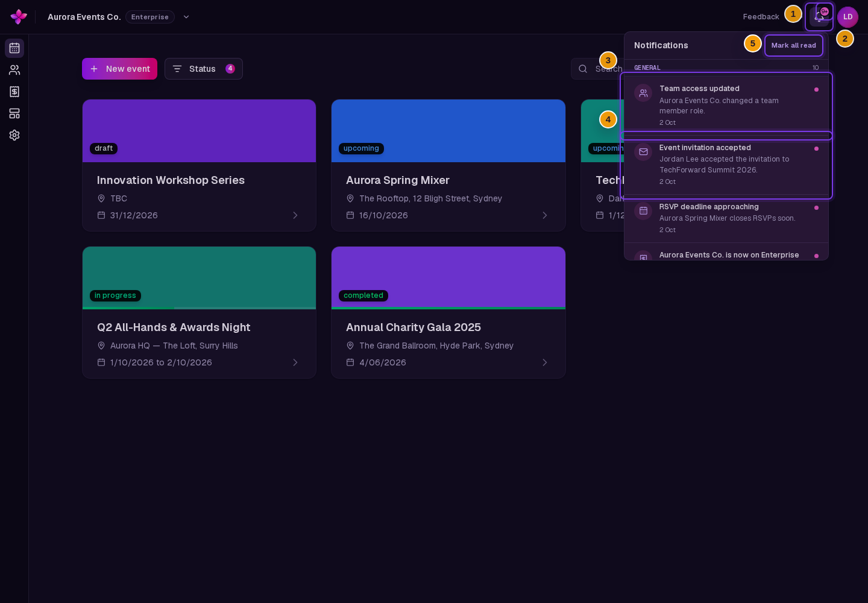
Task: Open the LD user avatar menu
Action: pyautogui.click(x=848, y=17)
